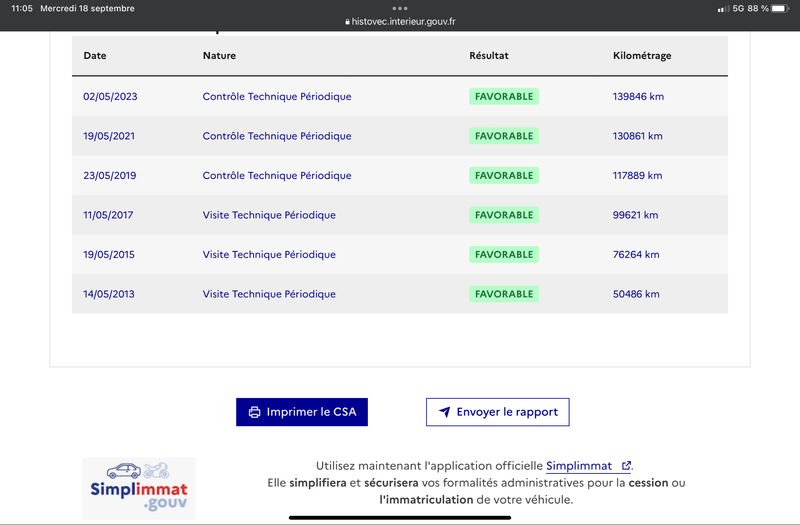The height and width of the screenshot is (525, 800).
Task: Click the FAVORABLE badge in the 19/05/2015 row
Action: tap(504, 255)
